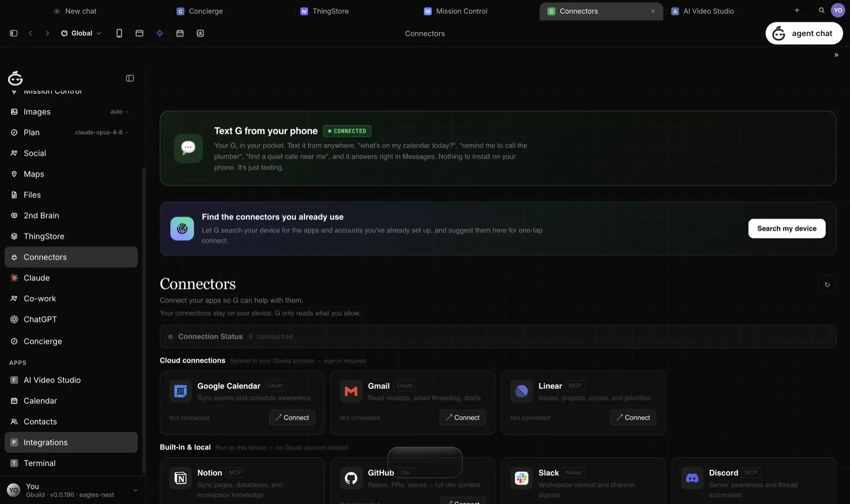Click the Notion connector icon
Viewport: 850px width, 504px height.
coord(181,478)
